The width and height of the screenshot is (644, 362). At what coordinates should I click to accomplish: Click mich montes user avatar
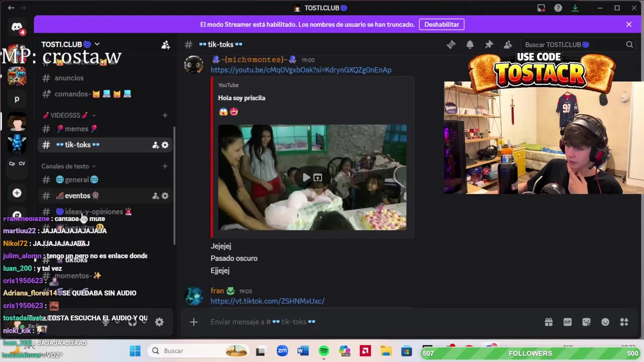pyautogui.click(x=194, y=65)
